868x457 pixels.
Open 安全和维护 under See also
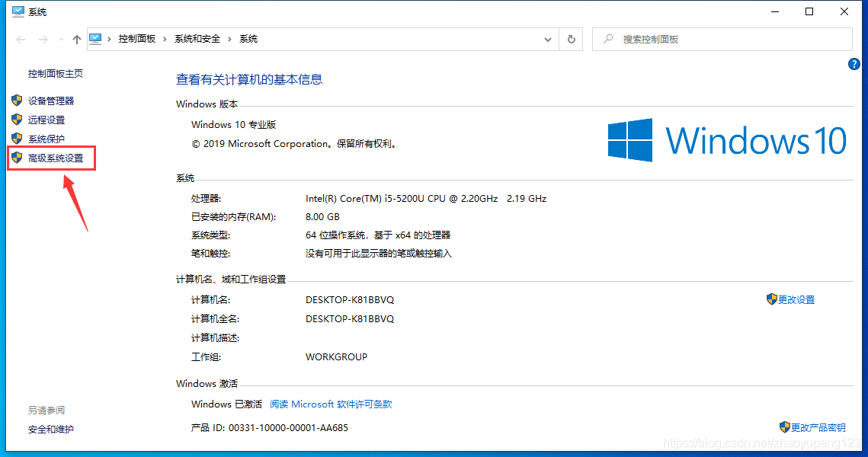coord(51,430)
